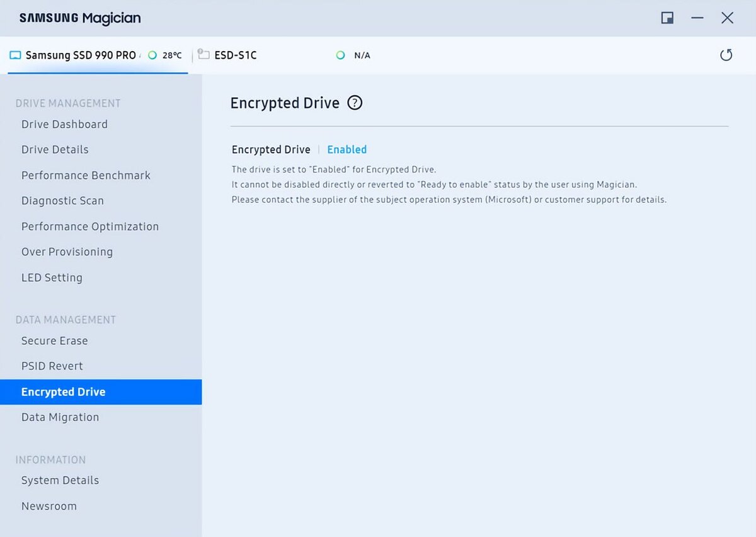The image size is (756, 537).
Task: Click 'The drive is set to Enabled' line
Action: 334,170
